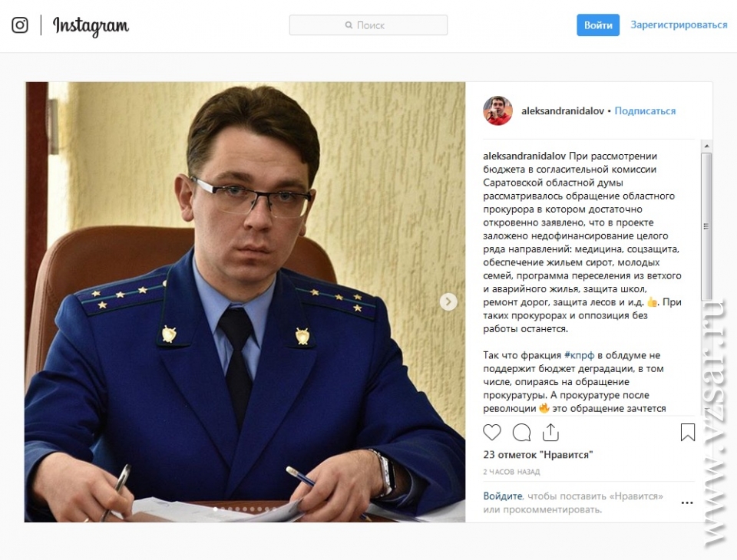Click the Войти login button

click(x=598, y=25)
